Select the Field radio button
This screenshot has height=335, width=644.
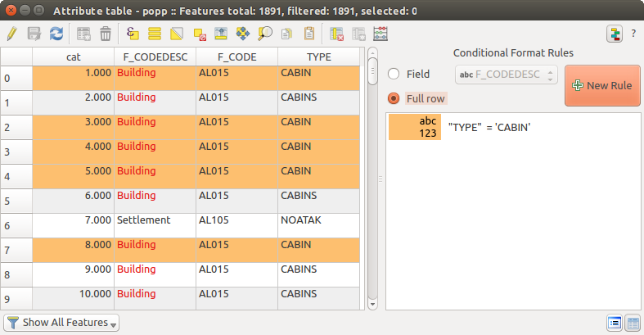[394, 75]
